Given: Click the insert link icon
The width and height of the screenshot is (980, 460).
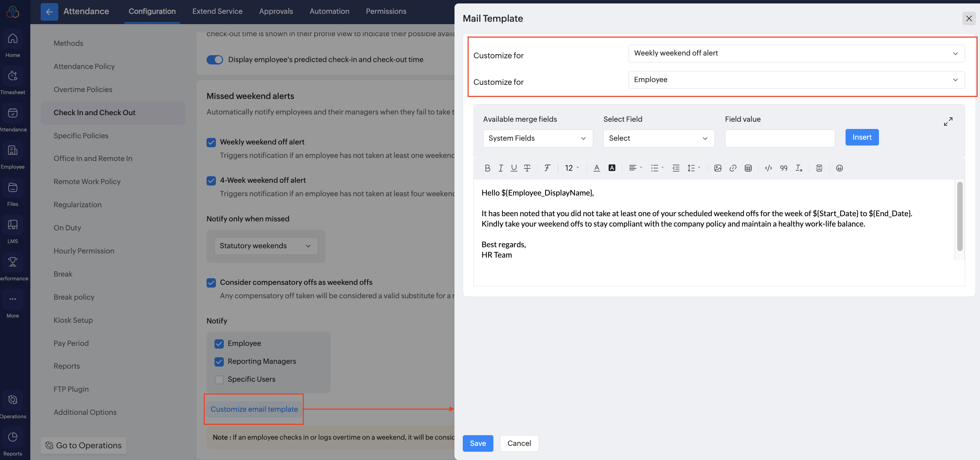Looking at the screenshot, I should 733,168.
